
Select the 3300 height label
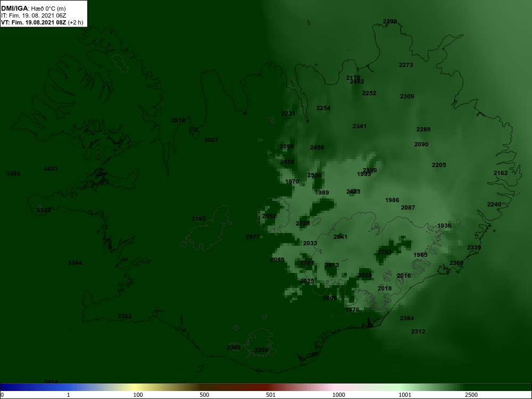[x=234, y=347]
